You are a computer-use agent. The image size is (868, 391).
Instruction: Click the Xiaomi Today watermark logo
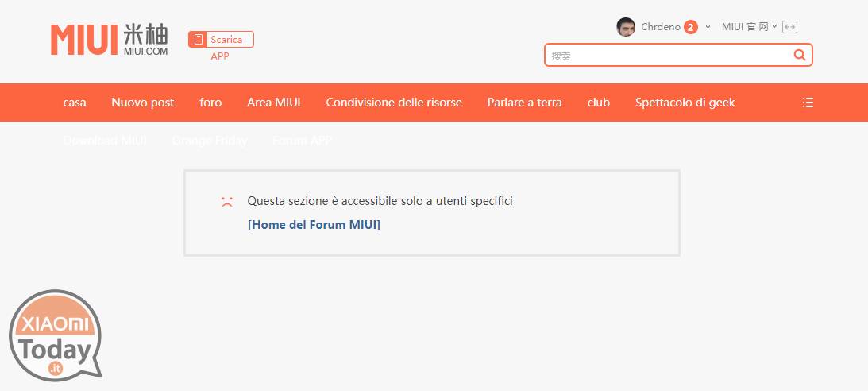[57, 334]
